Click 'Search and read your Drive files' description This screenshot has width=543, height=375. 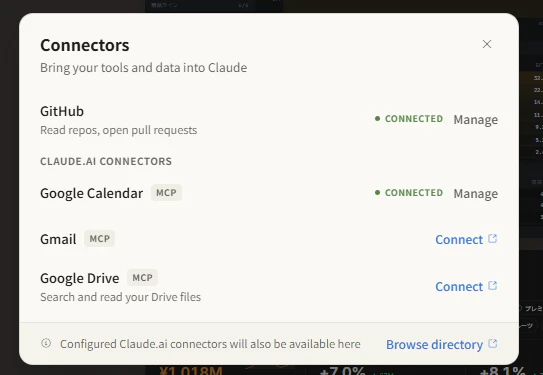click(x=121, y=297)
